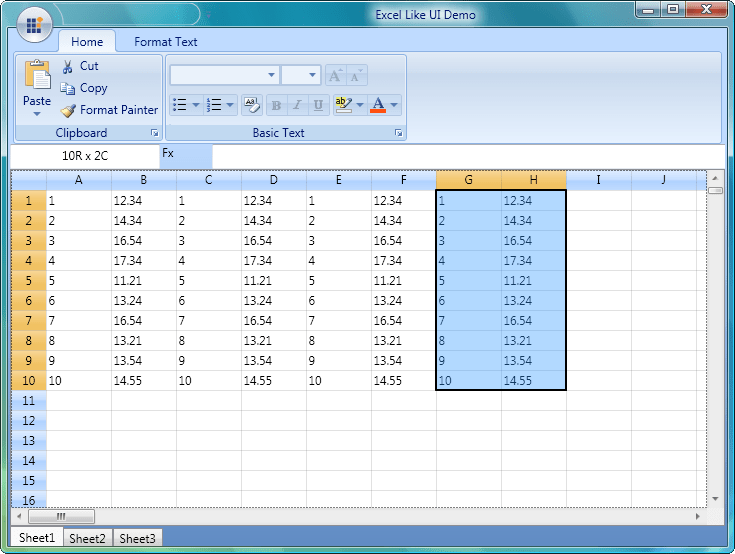This screenshot has width=735, height=554.
Task: Apply the text highlight color
Action: [x=343, y=105]
